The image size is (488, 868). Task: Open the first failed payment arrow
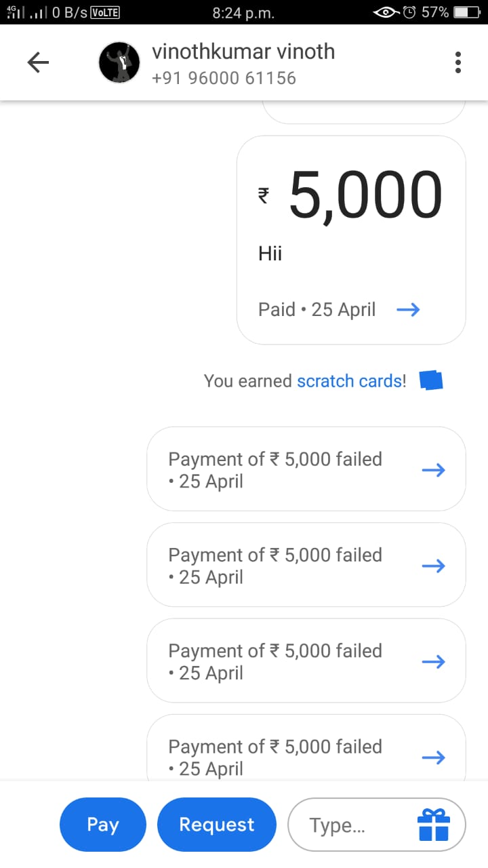tap(433, 469)
